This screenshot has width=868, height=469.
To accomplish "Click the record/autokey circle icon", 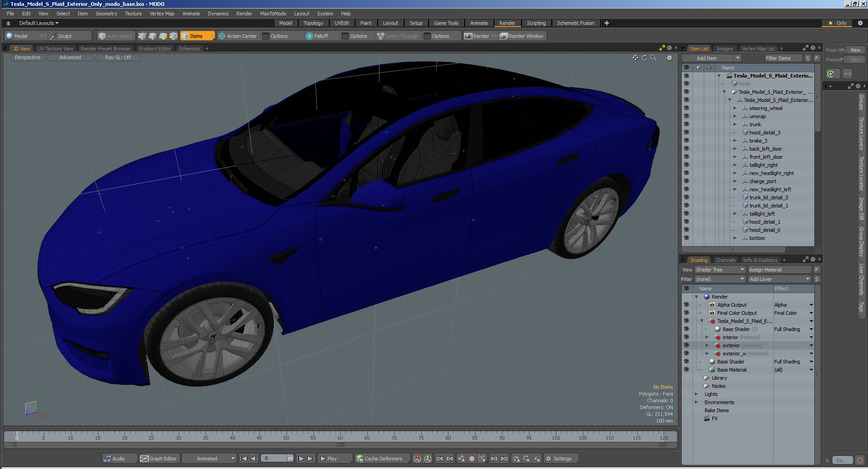I will click(471, 459).
